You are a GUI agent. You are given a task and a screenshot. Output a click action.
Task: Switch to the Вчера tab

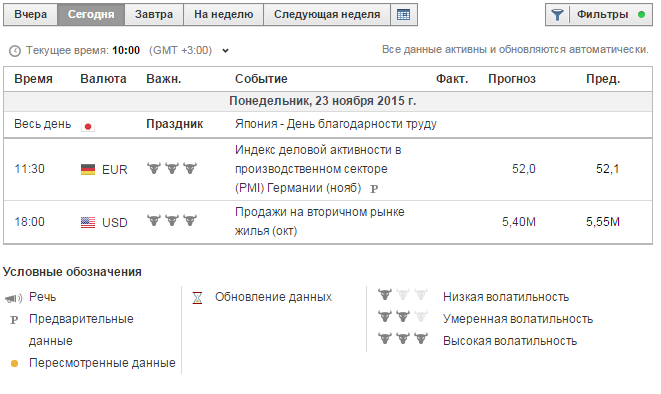coord(30,15)
